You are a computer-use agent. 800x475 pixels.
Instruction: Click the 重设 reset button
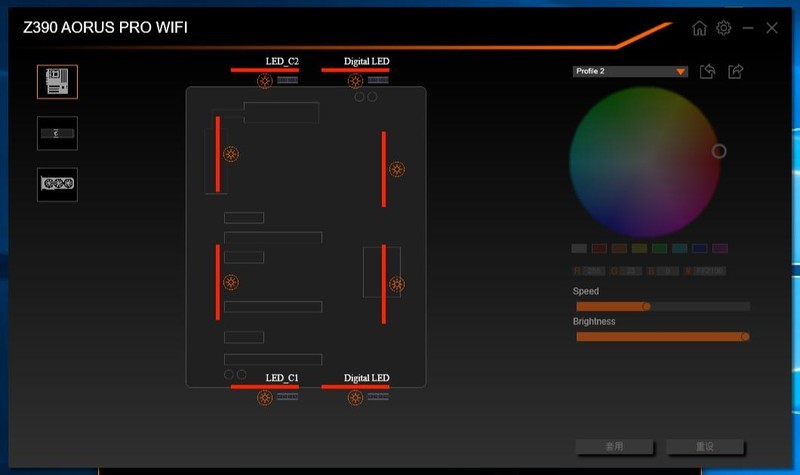705,447
